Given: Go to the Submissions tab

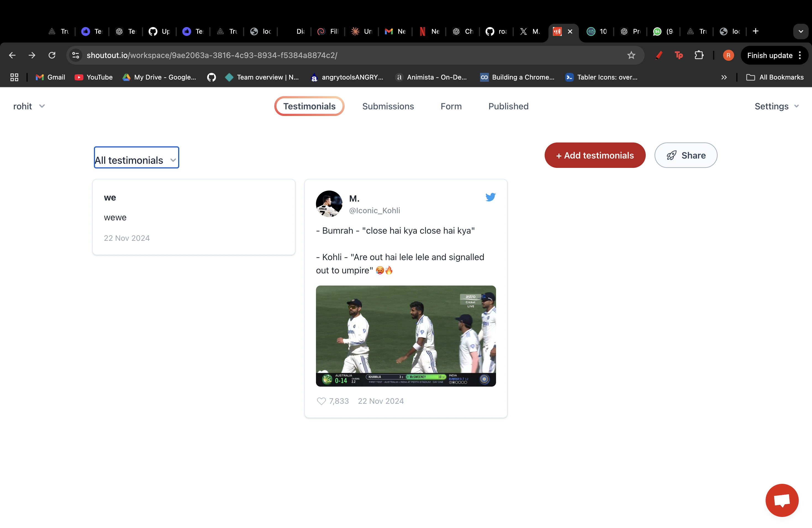Looking at the screenshot, I should (388, 106).
